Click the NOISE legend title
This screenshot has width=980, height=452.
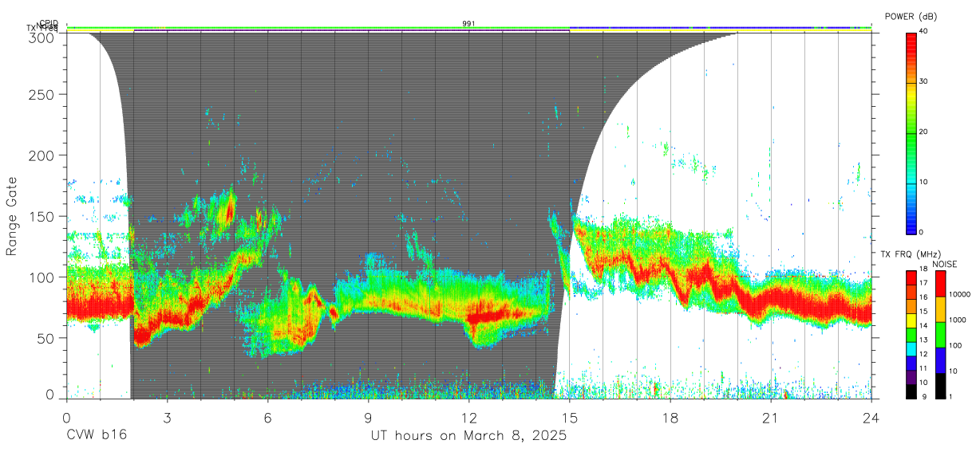pyautogui.click(x=946, y=264)
